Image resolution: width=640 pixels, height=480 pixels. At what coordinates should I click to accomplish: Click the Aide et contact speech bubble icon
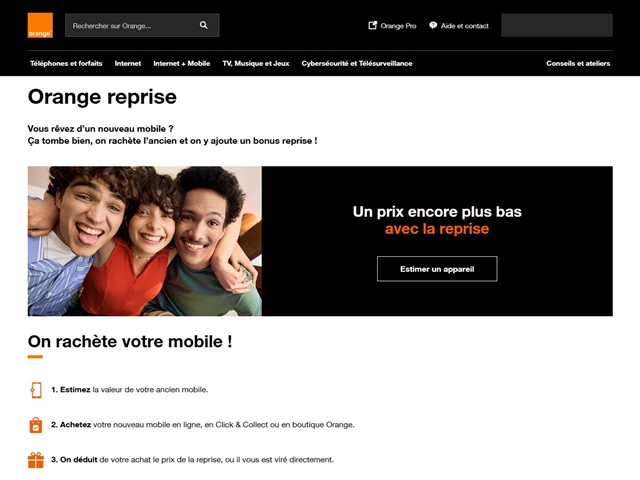(433, 25)
